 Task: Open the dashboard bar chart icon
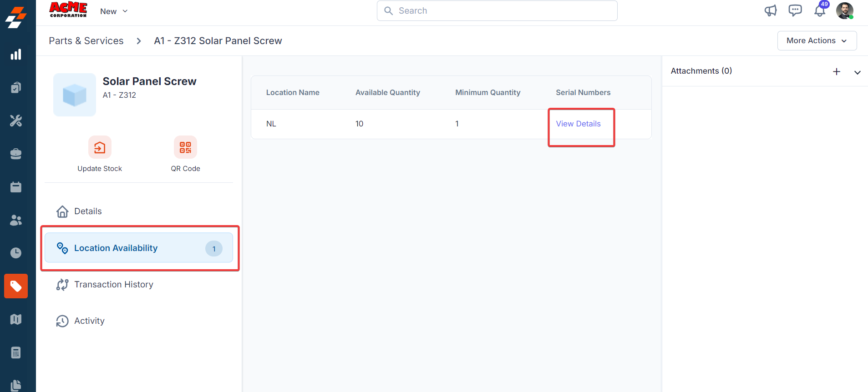point(16,55)
